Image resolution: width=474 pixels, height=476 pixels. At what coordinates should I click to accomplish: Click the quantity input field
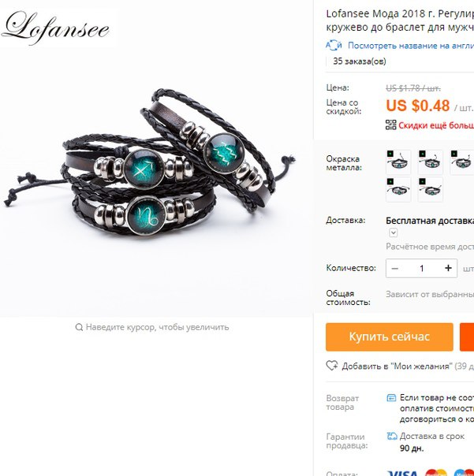421,268
